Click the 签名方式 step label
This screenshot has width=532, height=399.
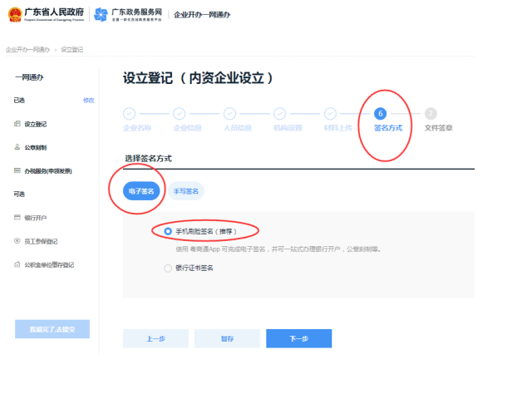pyautogui.click(x=388, y=128)
